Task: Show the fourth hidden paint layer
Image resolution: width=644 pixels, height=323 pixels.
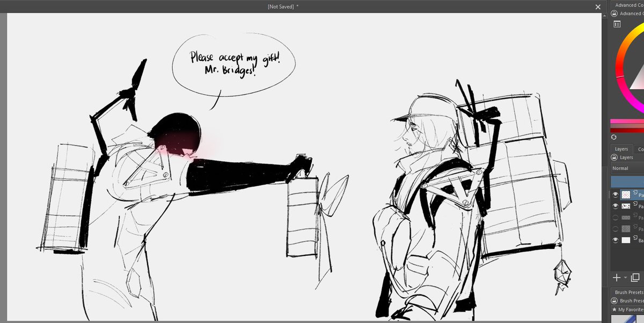Action: (x=616, y=228)
